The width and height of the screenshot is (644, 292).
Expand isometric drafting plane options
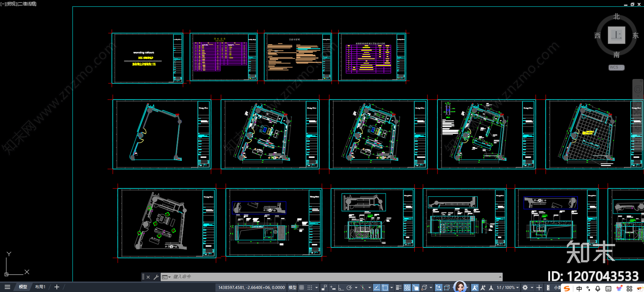tap(369, 288)
